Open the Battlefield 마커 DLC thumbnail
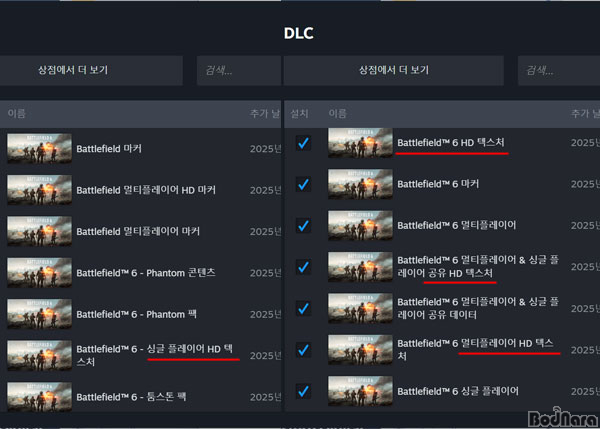 click(39, 148)
